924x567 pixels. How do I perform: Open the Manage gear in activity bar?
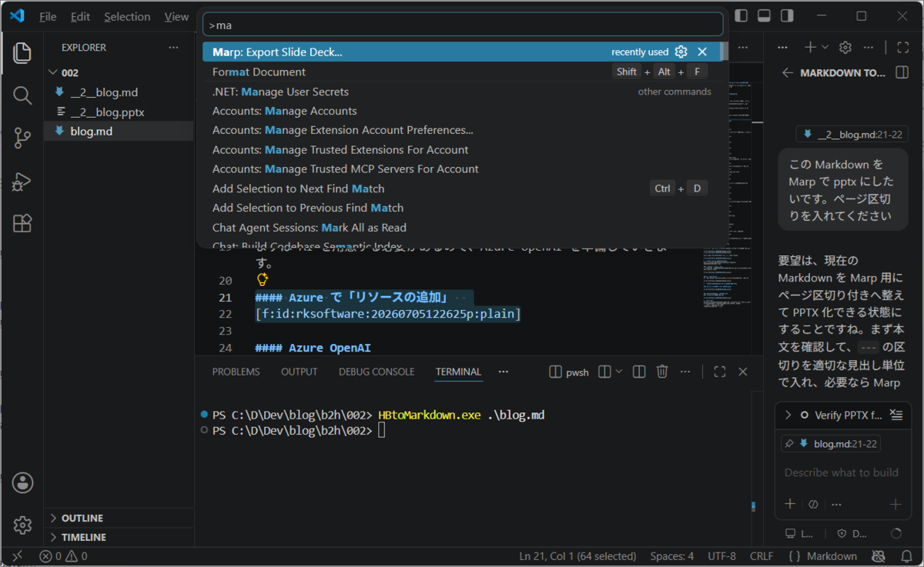(x=22, y=525)
